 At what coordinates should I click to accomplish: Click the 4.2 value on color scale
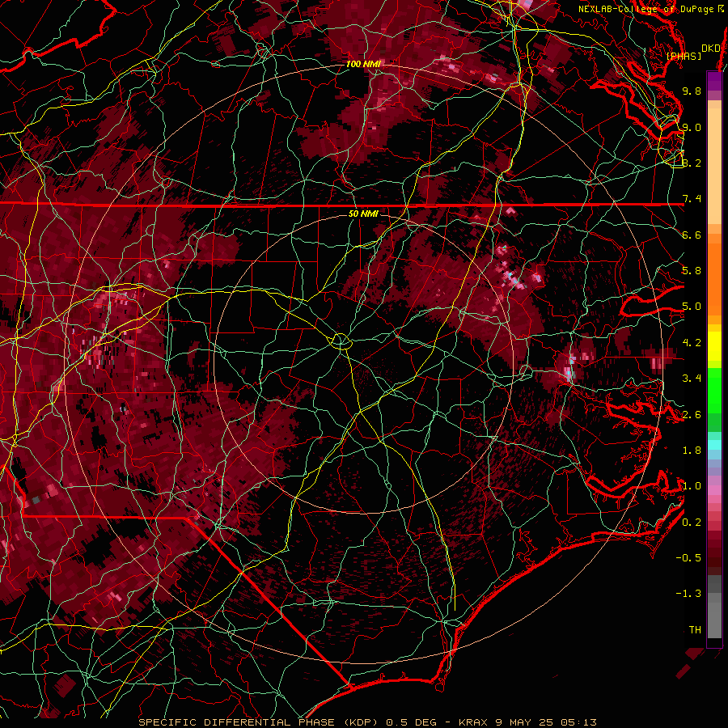tap(692, 343)
